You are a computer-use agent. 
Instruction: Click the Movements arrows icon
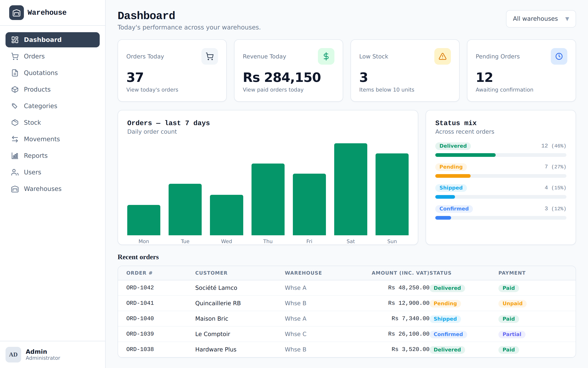pos(15,139)
